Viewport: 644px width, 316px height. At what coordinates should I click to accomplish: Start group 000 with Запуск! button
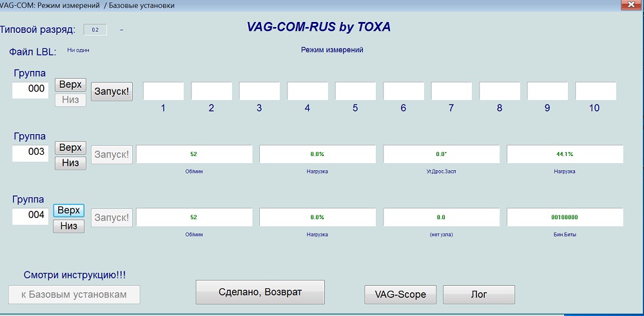click(x=112, y=92)
